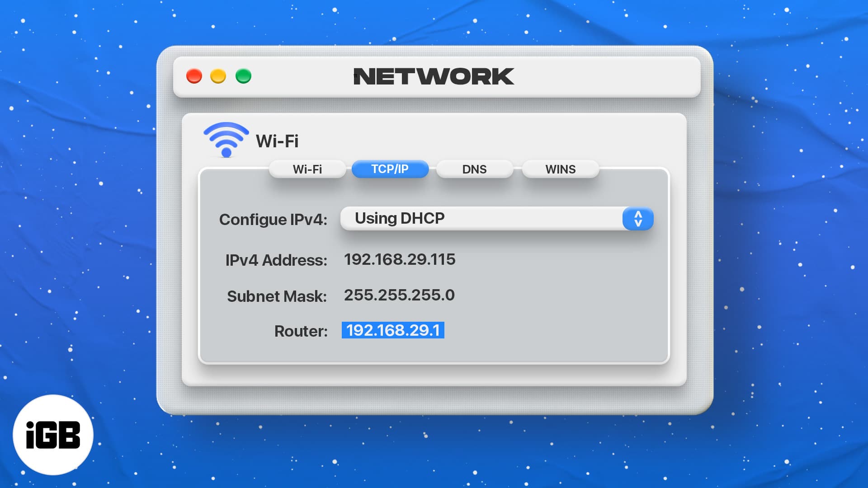Click the IPv4 Address label
The width and height of the screenshot is (868, 488).
click(276, 260)
